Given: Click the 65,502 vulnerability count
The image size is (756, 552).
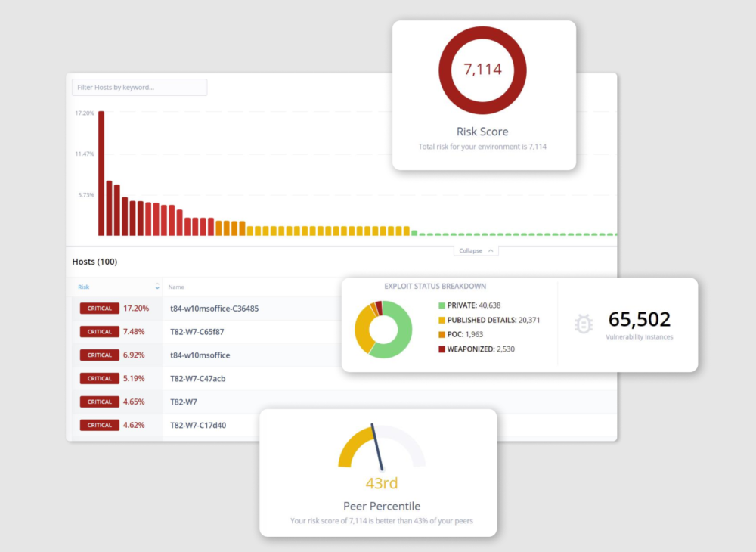Looking at the screenshot, I should click(x=640, y=319).
